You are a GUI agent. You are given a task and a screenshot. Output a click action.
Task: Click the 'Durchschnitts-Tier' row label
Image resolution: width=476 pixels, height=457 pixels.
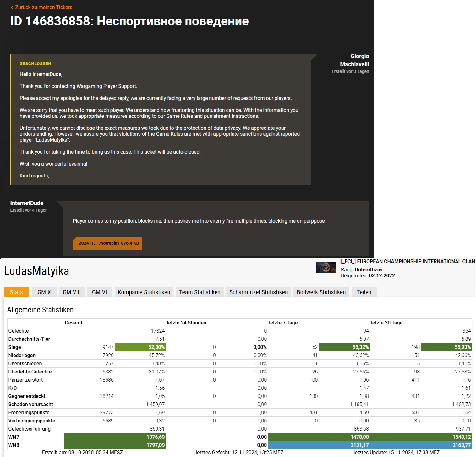pos(29,339)
